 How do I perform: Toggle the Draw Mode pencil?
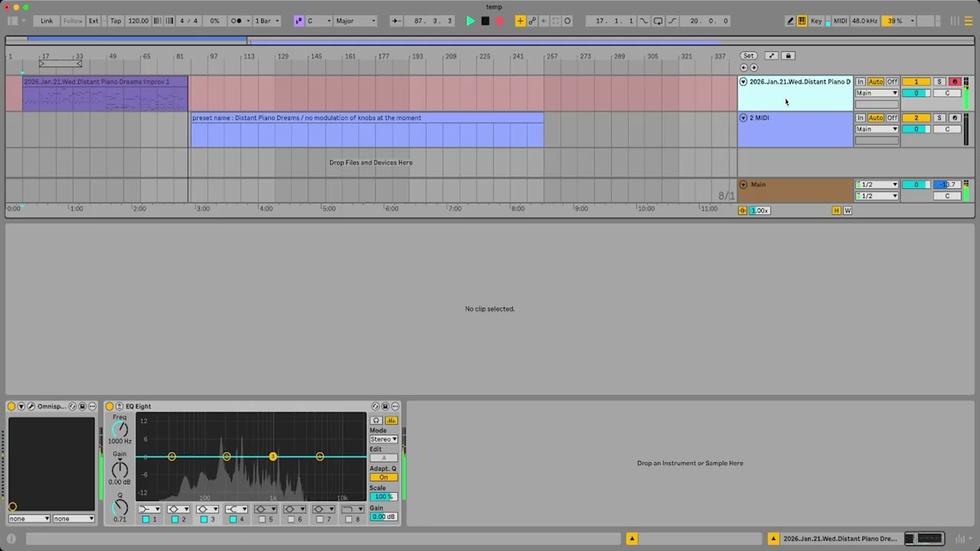(x=790, y=21)
